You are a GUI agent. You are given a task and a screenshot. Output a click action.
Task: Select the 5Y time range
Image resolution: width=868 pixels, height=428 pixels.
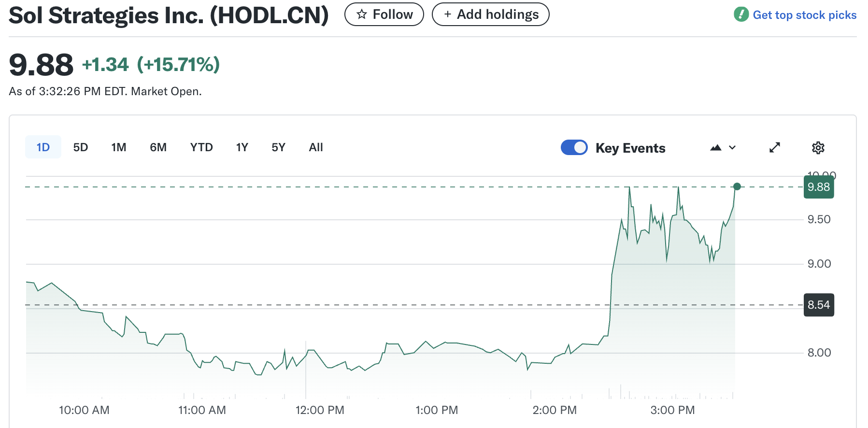coord(278,147)
